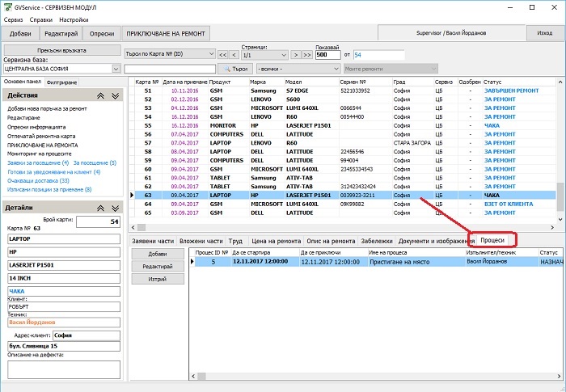Image resolution: width=566 pixels, height=392 pixels.
Task: Collapse the Детайли panel with up chevrons
Action: click(x=101, y=209)
